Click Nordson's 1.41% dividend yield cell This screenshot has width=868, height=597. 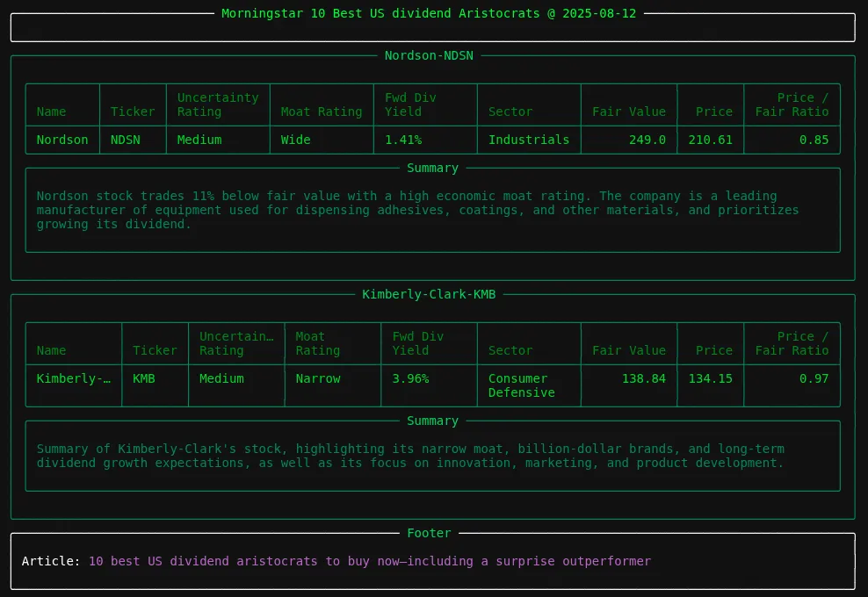398,140
